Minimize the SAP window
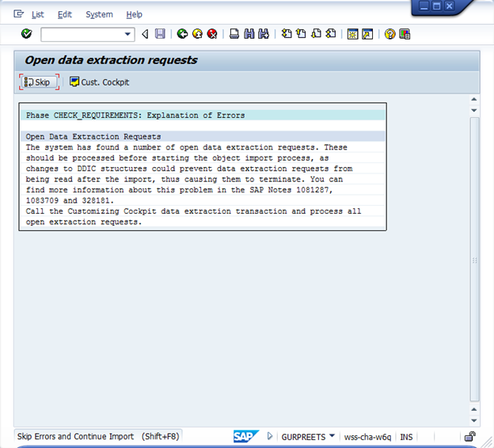Image resolution: width=494 pixels, height=448 pixels. [x=424, y=6]
